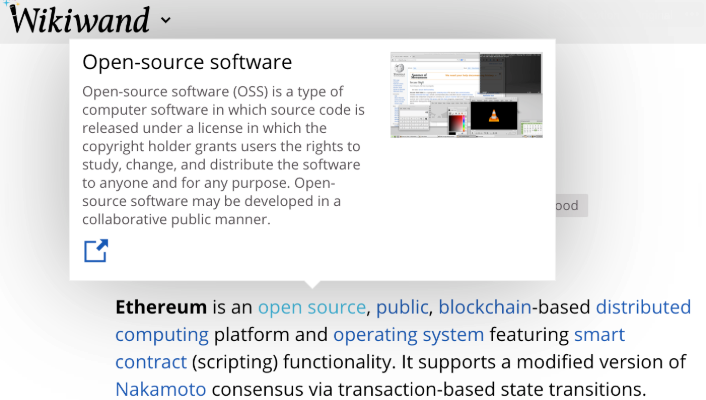The height and width of the screenshot is (400, 706).
Task: Follow the 'public' link
Action: 402,307
